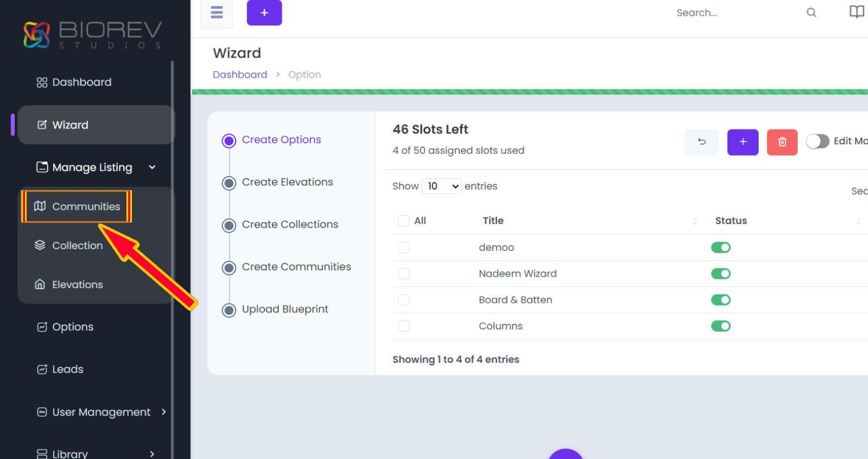Click the BIOREV Studios logo
Viewport: 868px width, 459px height.
tap(93, 35)
